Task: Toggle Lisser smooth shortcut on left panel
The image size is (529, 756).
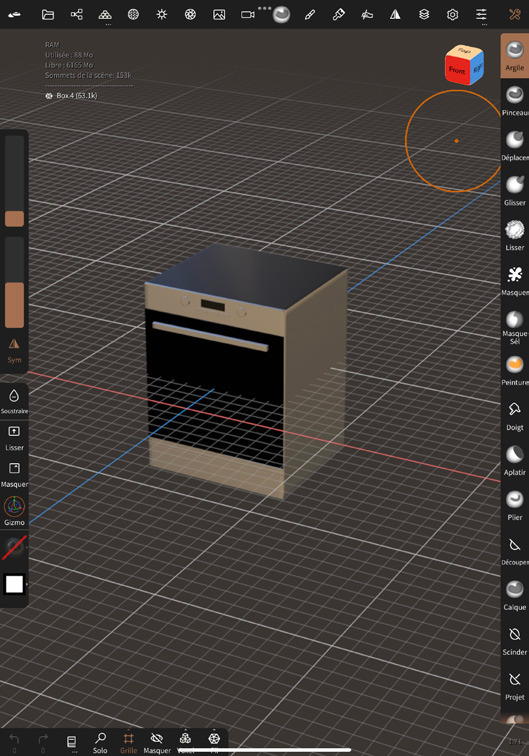Action: click(x=14, y=437)
